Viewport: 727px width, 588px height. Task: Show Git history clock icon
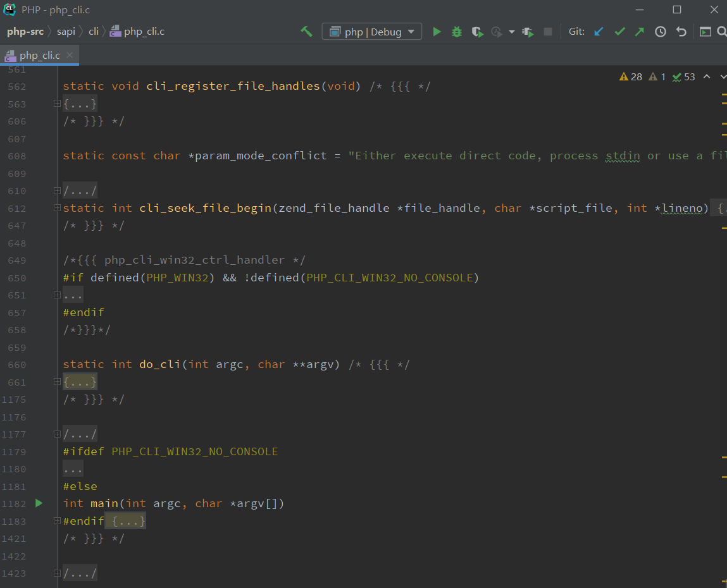tap(660, 32)
